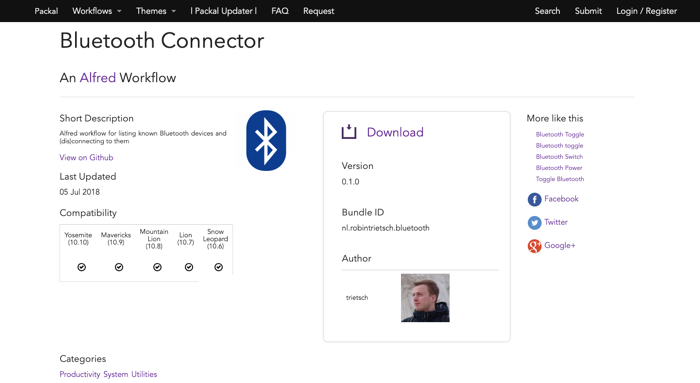Click the Mavericks (10.9) column label

click(x=116, y=238)
